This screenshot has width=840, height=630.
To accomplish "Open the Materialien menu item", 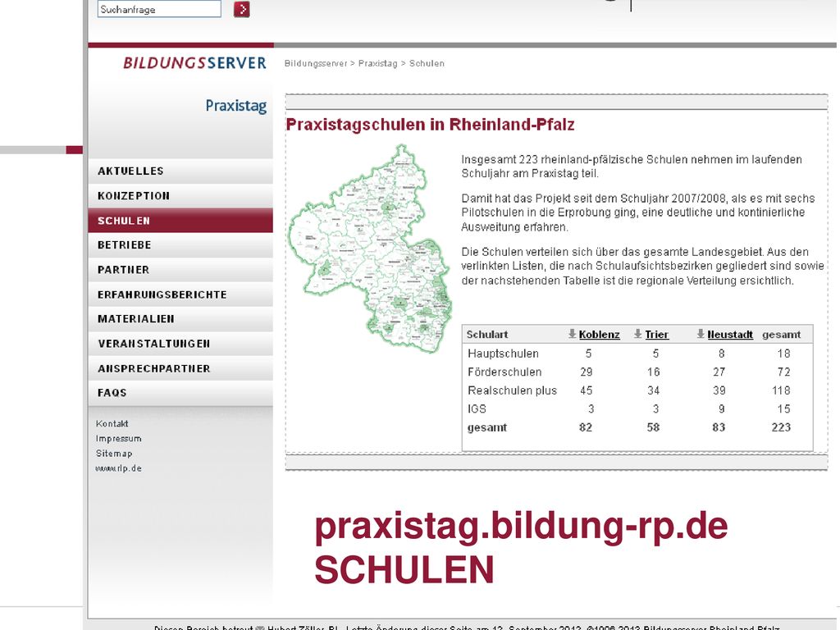I will click(x=180, y=319).
